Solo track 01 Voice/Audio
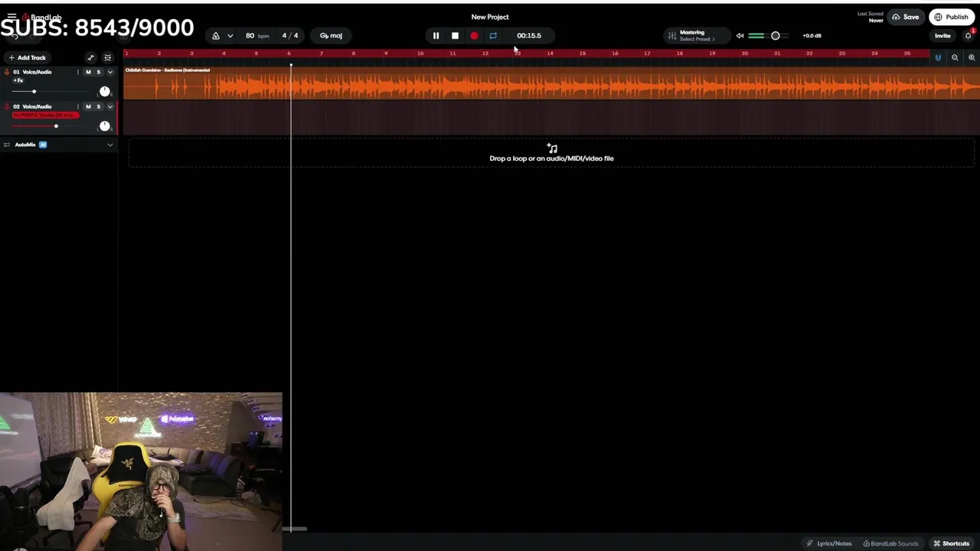This screenshot has height=551, width=980. point(98,72)
